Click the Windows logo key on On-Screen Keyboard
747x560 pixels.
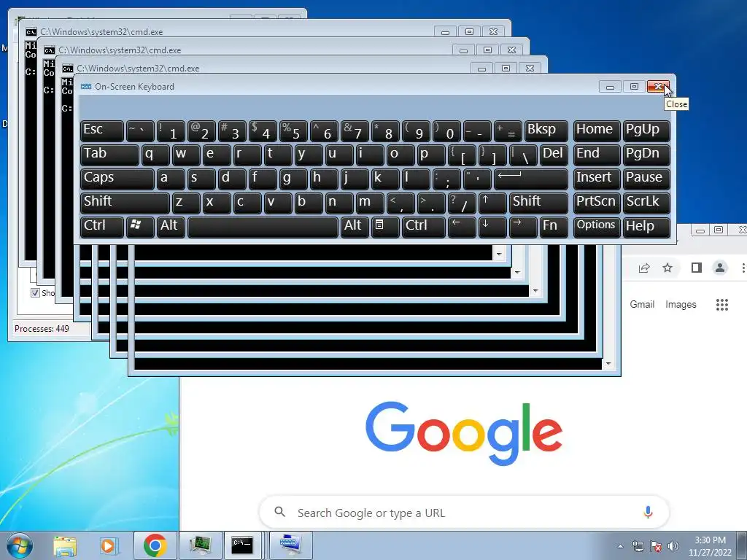(x=140, y=227)
